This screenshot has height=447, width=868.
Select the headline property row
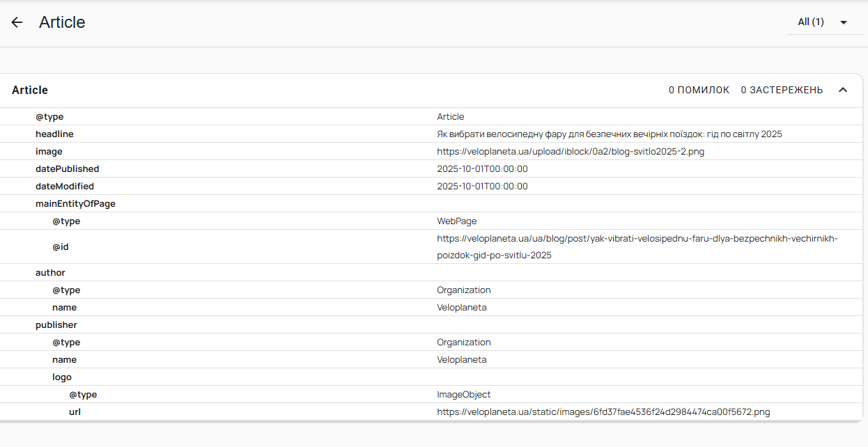[x=54, y=134]
